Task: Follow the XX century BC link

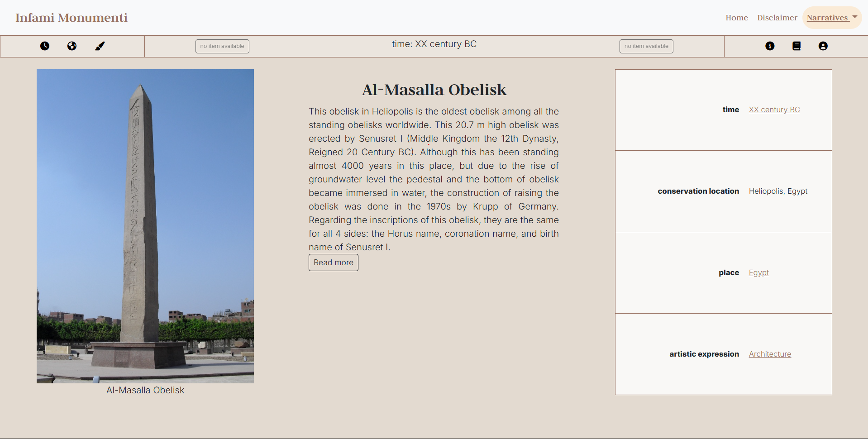Action: [774, 110]
